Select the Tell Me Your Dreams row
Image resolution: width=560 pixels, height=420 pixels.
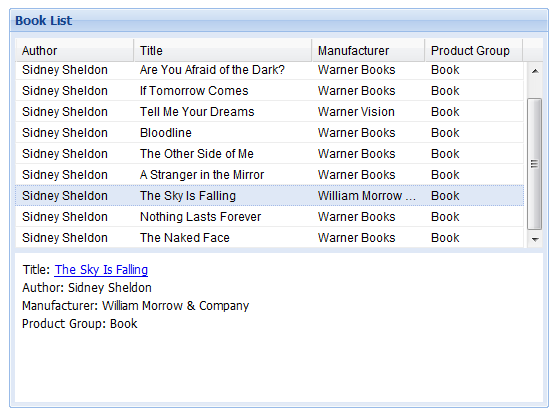tap(270, 112)
